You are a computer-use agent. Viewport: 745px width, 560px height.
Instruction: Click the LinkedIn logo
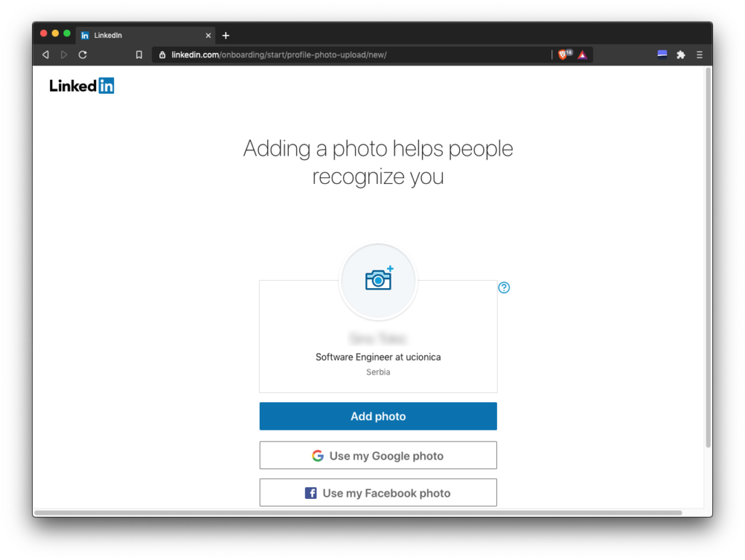[x=81, y=86]
